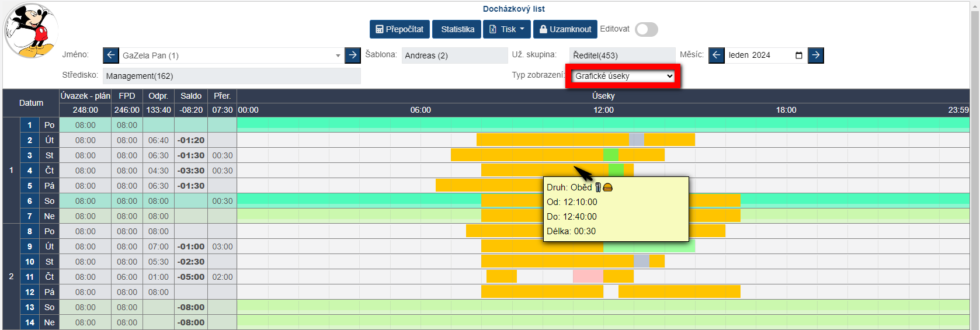The height and width of the screenshot is (330, 980).
Task: Click the Saldo column header
Action: click(191, 96)
